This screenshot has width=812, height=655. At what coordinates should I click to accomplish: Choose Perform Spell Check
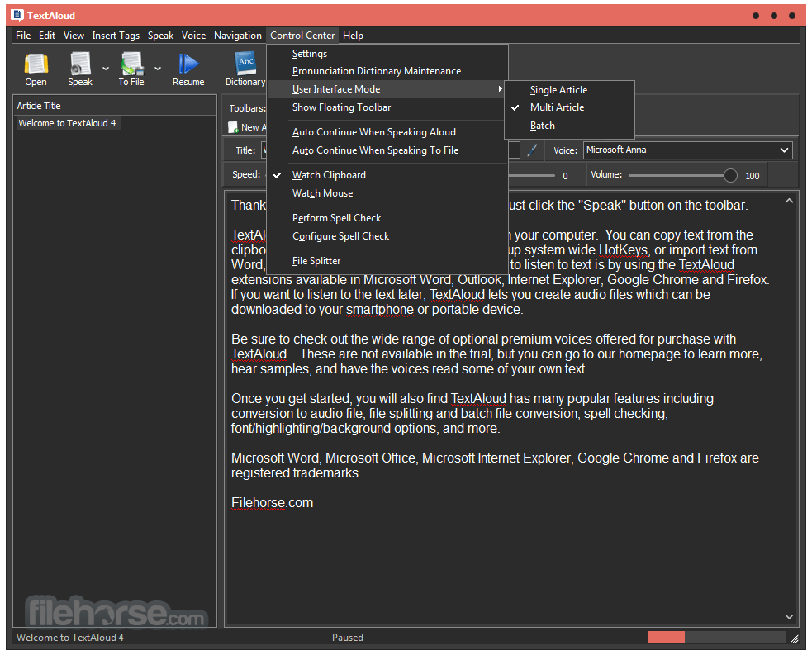pos(387,218)
